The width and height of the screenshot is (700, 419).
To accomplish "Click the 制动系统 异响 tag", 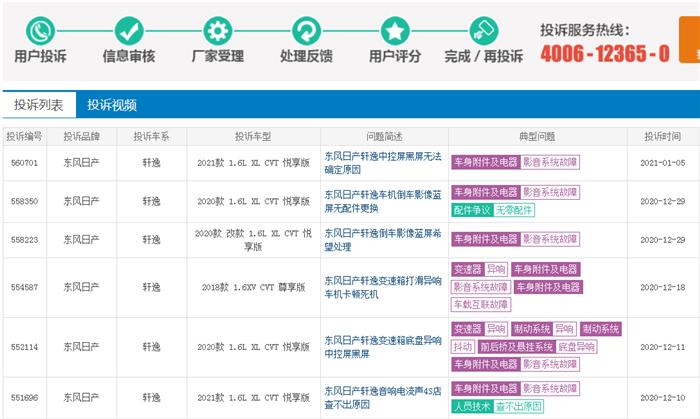I will 544,329.
